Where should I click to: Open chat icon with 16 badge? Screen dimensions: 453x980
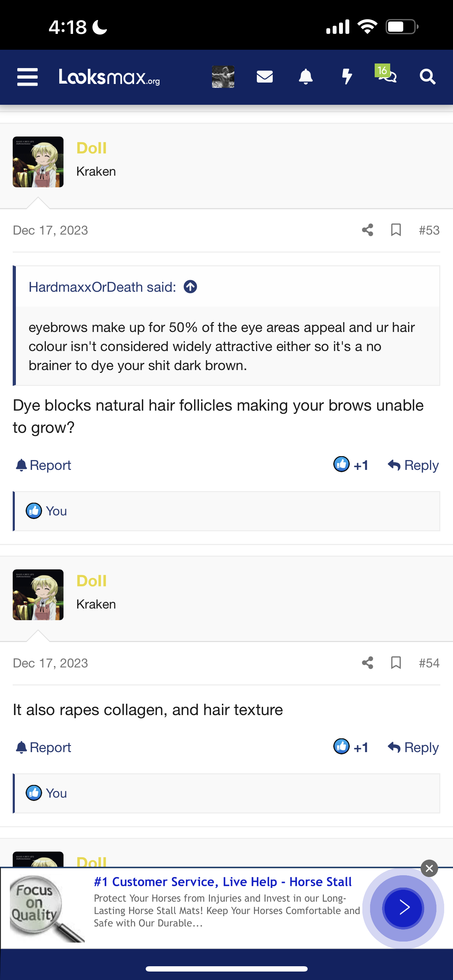coord(387,75)
